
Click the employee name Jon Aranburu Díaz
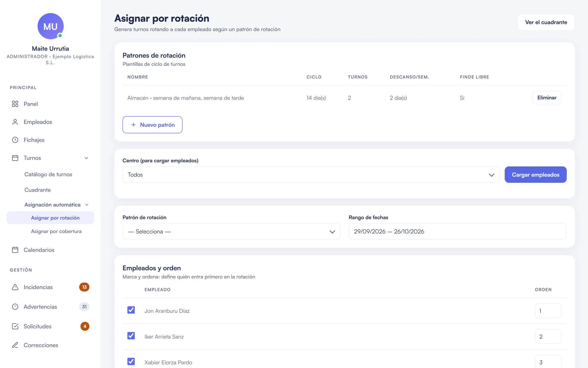coord(167,311)
